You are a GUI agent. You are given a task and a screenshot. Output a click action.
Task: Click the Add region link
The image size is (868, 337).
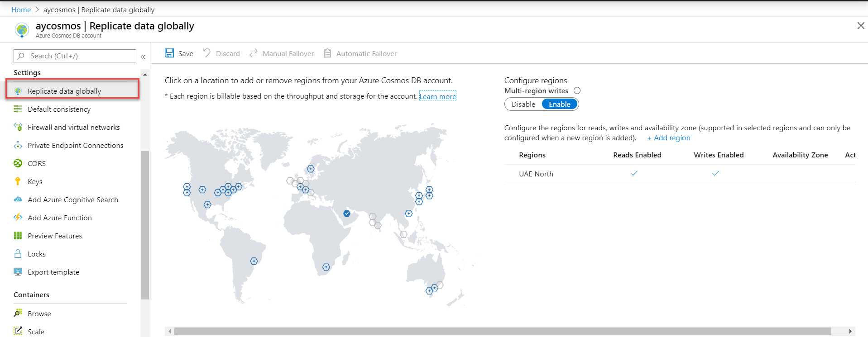coord(669,138)
